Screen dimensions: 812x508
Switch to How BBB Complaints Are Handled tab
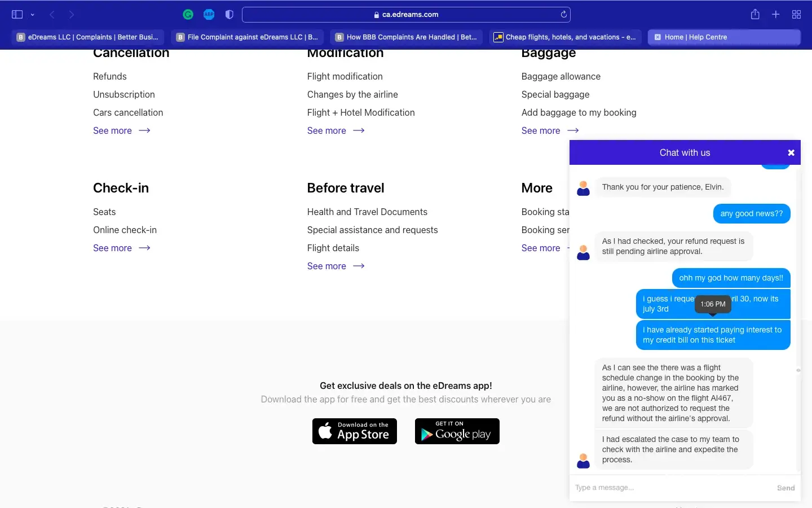pyautogui.click(x=406, y=37)
